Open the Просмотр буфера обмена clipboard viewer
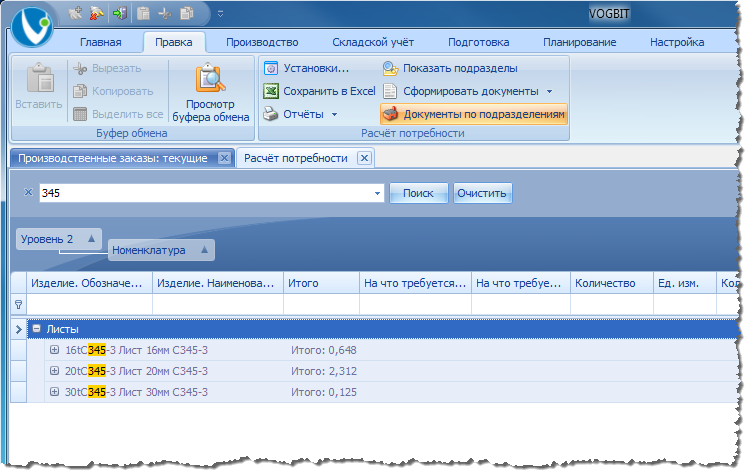This screenshot has width=749, height=474. pos(211,92)
